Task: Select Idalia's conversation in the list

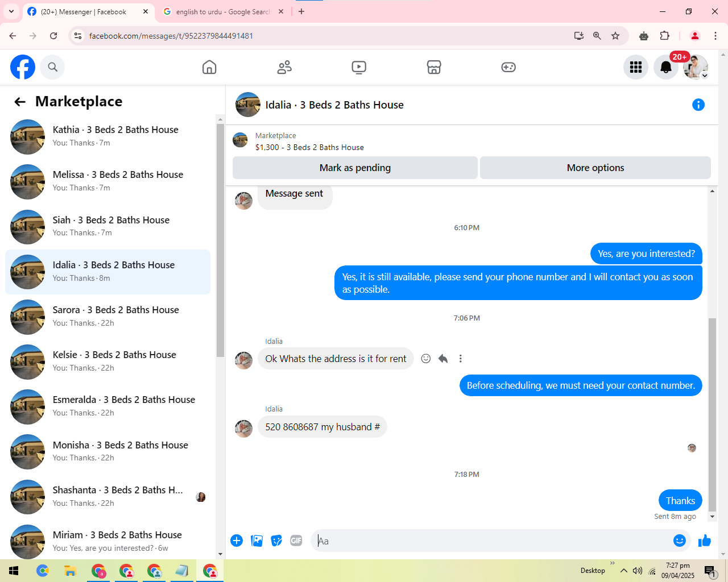Action: click(108, 272)
